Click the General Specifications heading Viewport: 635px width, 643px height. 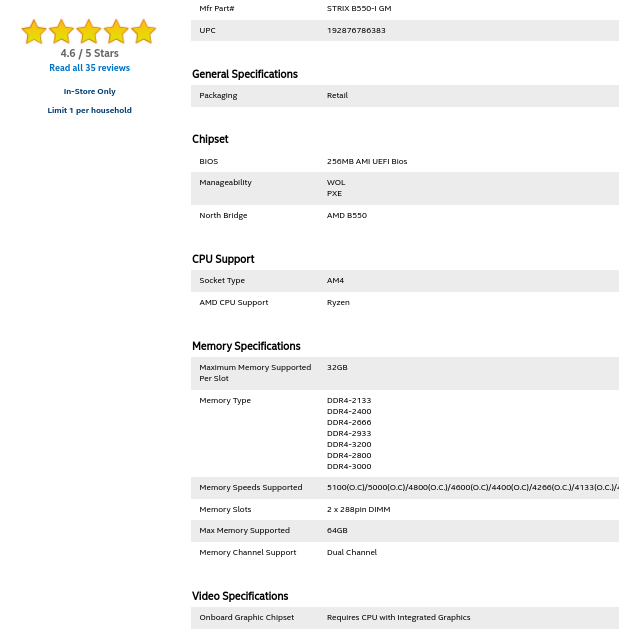pos(244,74)
